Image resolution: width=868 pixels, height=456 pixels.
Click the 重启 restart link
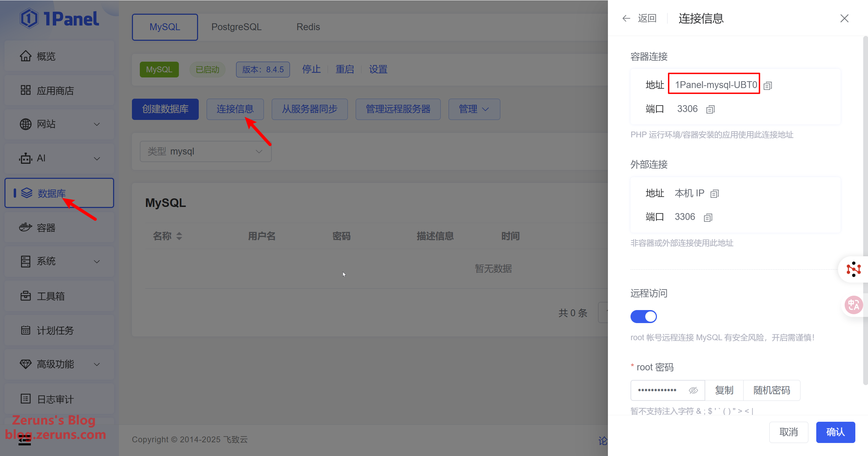(345, 70)
